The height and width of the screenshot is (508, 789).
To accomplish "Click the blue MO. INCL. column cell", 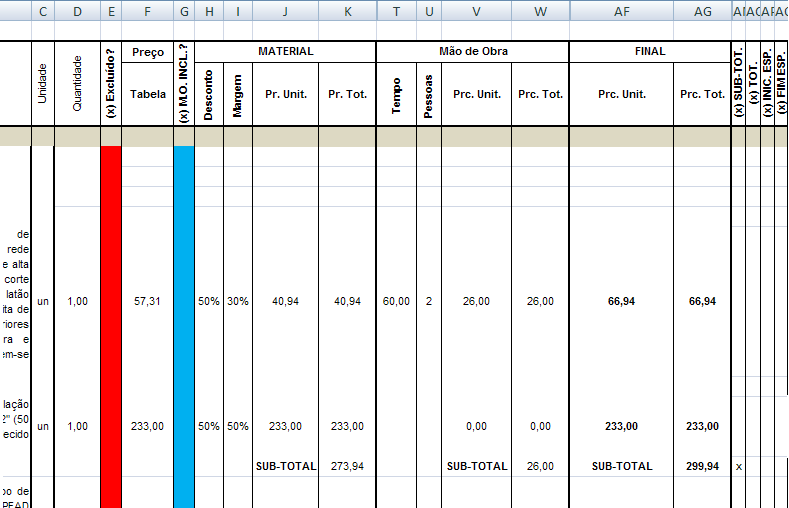I will 184,327.
